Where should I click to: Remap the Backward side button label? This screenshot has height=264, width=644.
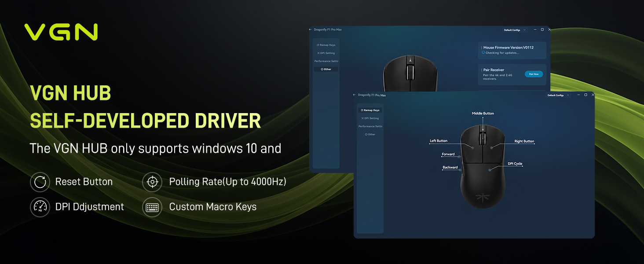click(x=450, y=167)
